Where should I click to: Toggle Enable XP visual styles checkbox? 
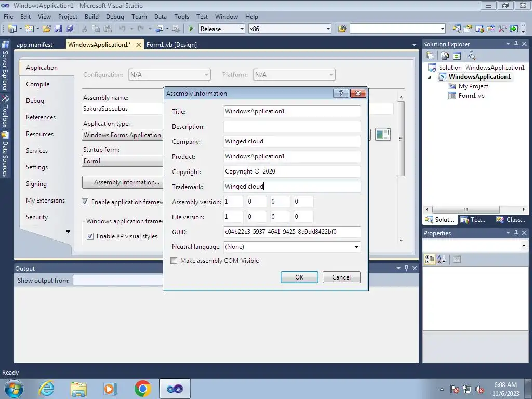tap(90, 236)
